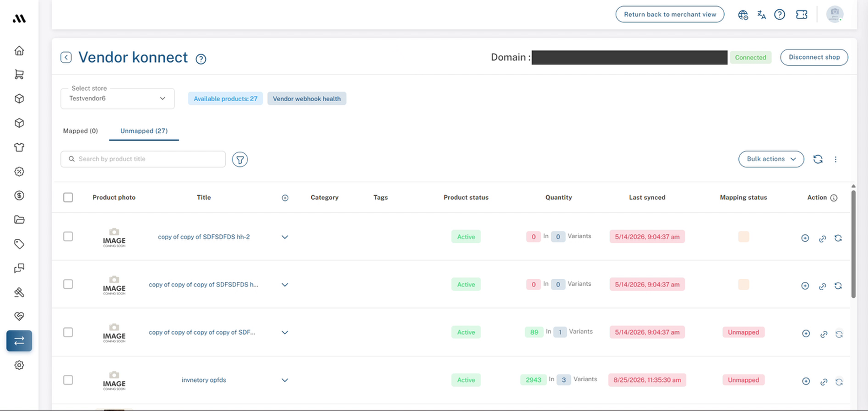Click the Disconnect shop button
The image size is (868, 411).
[x=814, y=57]
